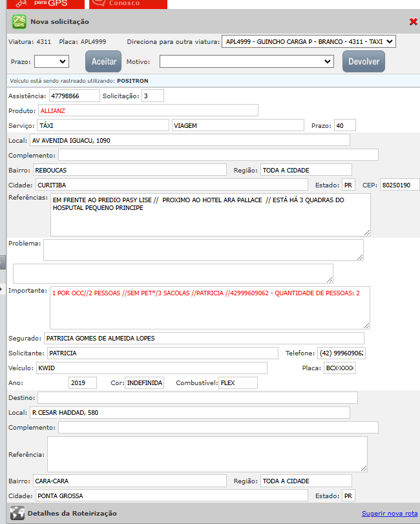Click the Bairro field showing REBOUCAS
The height and width of the screenshot is (524, 420).
point(130,170)
